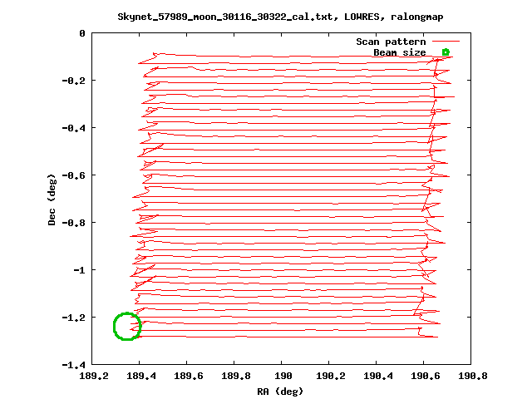Click the x-axis tick label 189.4

pyautogui.click(x=141, y=377)
